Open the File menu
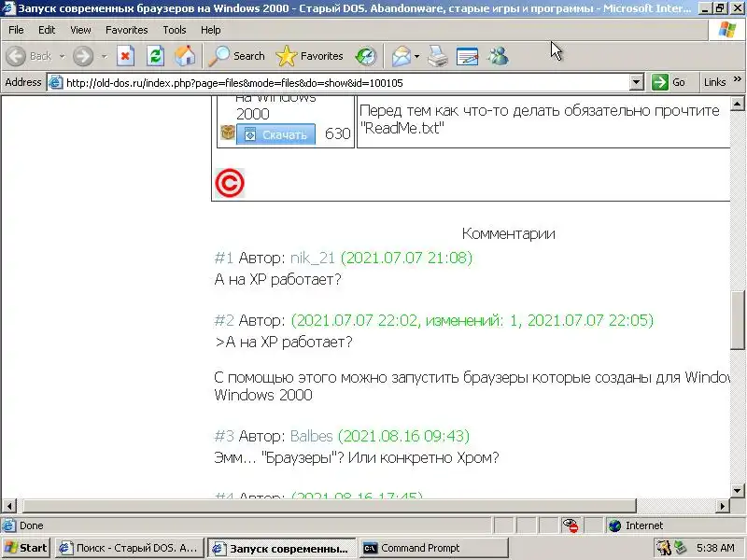This screenshot has height=560, width=747. click(16, 30)
